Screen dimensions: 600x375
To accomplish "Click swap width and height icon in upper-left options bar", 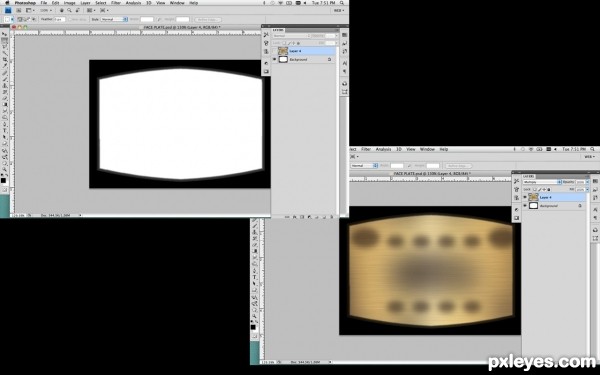I will 159,19.
